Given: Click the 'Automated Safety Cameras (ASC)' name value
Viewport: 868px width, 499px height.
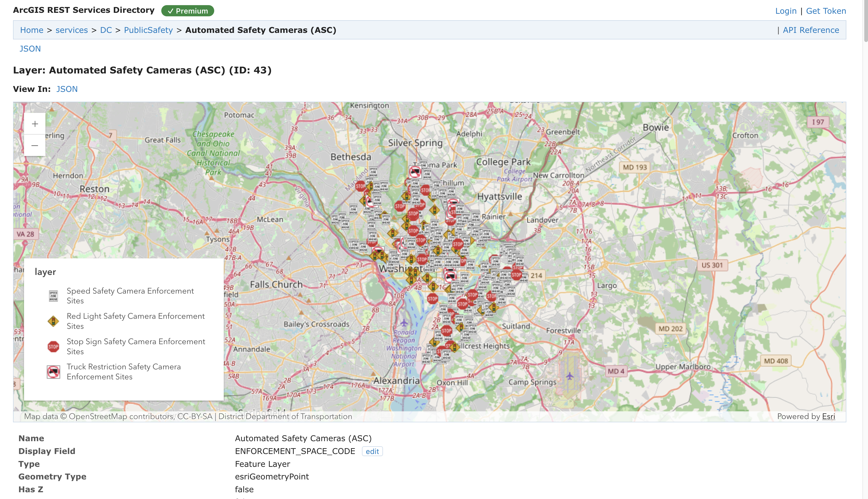Looking at the screenshot, I should pyautogui.click(x=303, y=438).
